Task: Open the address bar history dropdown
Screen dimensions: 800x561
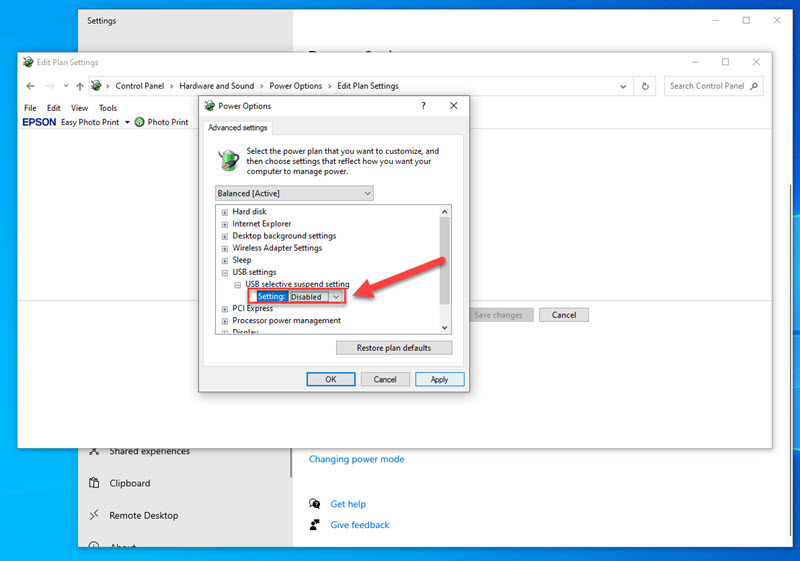Action: click(623, 86)
